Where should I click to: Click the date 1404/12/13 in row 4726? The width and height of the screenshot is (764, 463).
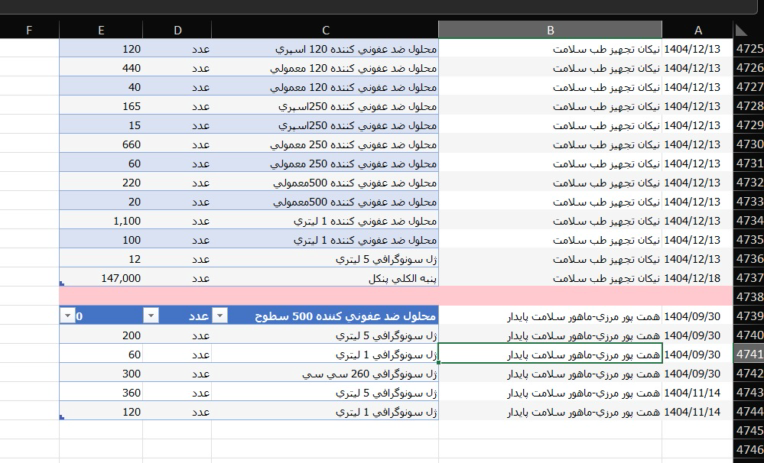[697, 68]
